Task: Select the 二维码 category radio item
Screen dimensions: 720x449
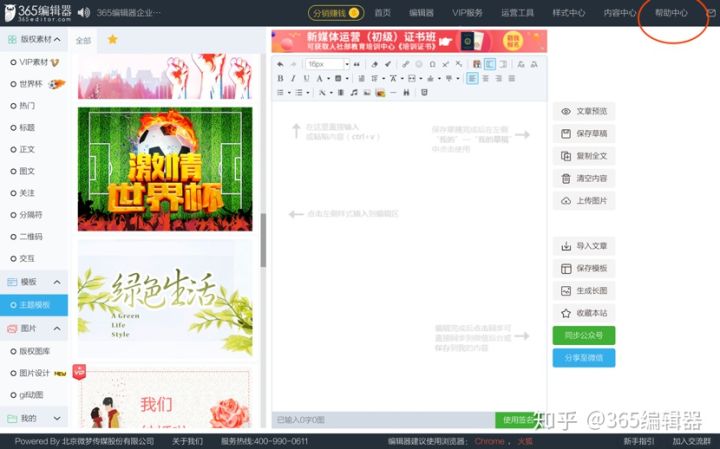Action: (27, 236)
